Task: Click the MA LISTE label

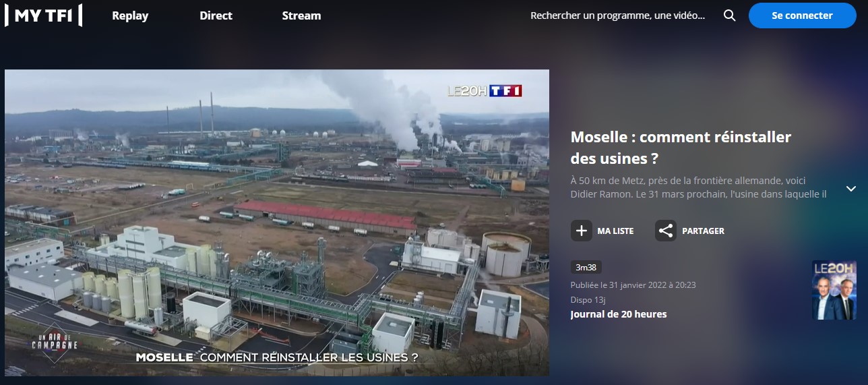Action: pos(615,231)
